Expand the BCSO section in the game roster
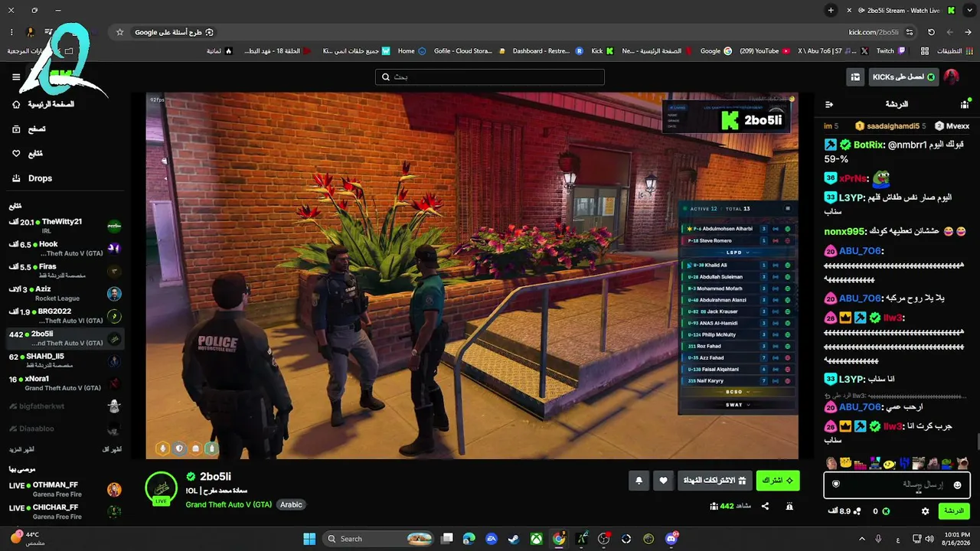 click(x=737, y=392)
